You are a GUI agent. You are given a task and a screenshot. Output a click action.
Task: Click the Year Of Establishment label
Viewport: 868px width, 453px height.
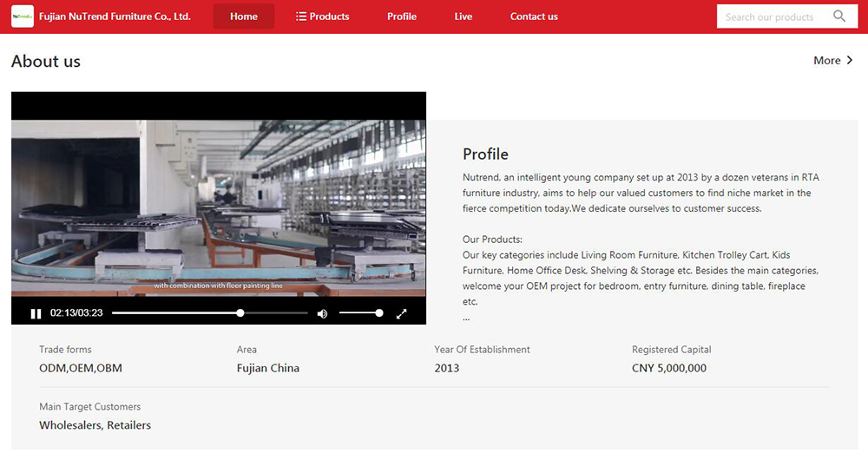(x=482, y=350)
